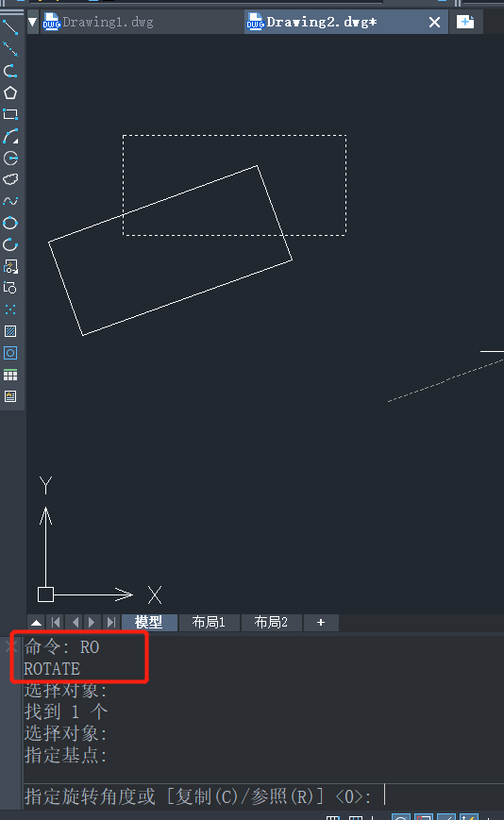Create a new drawing tab
Screen dimensions: 504x820
point(465,22)
